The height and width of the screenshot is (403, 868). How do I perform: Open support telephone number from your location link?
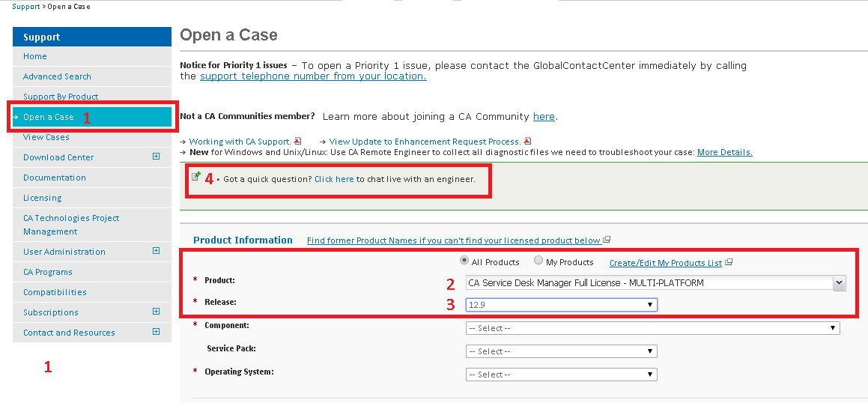click(x=313, y=76)
